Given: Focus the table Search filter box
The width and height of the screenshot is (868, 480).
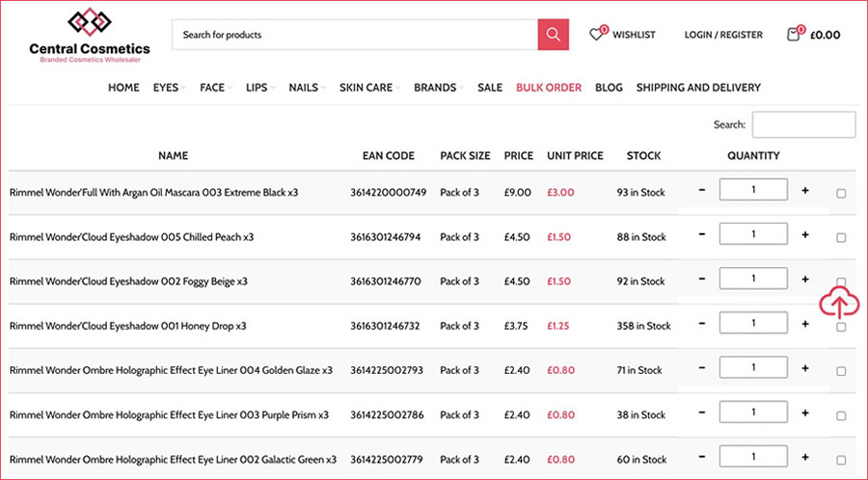Looking at the screenshot, I should (x=803, y=124).
